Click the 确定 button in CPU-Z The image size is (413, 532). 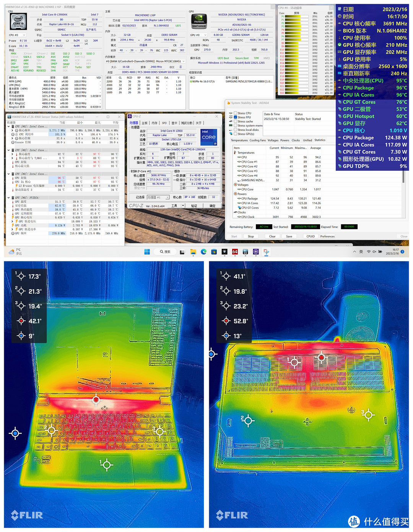pyautogui.click(x=212, y=206)
